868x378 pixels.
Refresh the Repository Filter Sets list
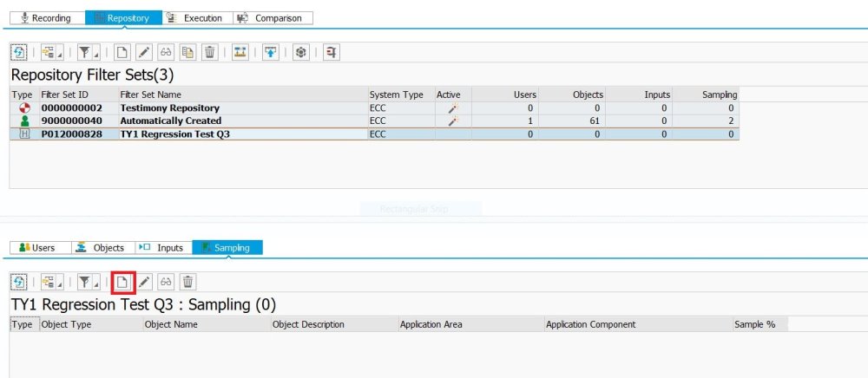click(x=19, y=53)
